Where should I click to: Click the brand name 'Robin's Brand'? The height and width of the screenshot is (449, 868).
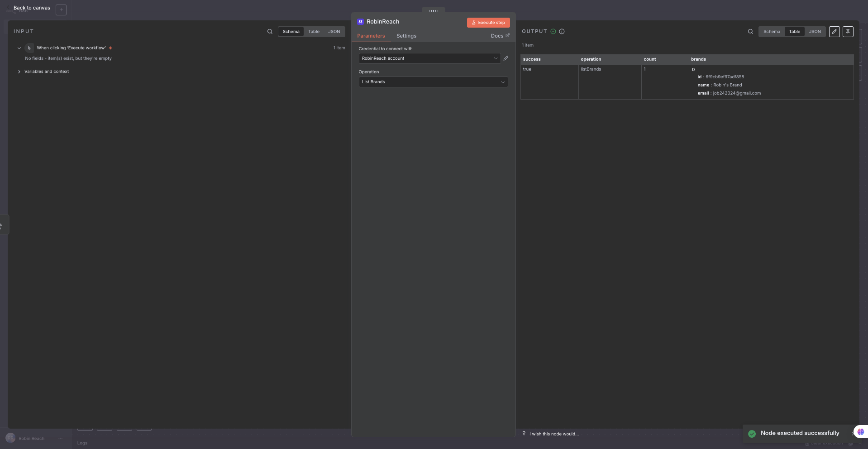(728, 85)
